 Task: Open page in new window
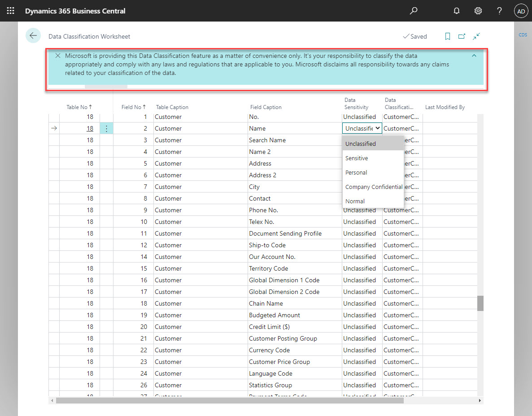462,36
